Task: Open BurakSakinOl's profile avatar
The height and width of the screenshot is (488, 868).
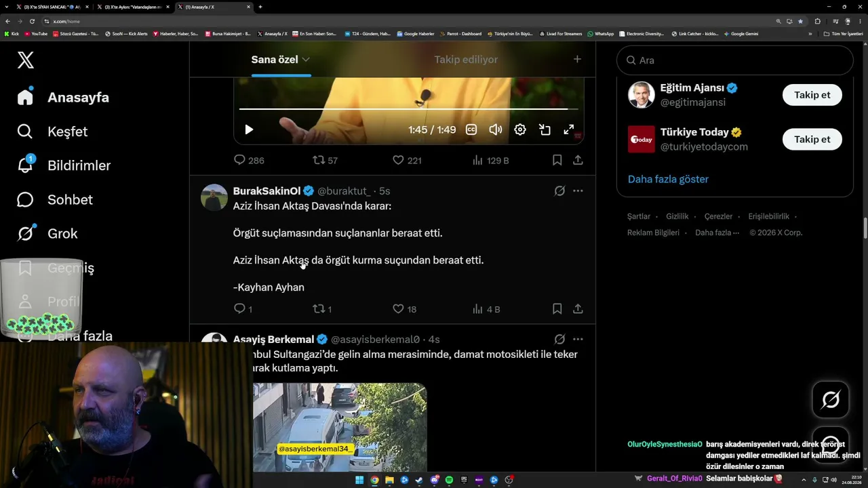Action: click(214, 197)
